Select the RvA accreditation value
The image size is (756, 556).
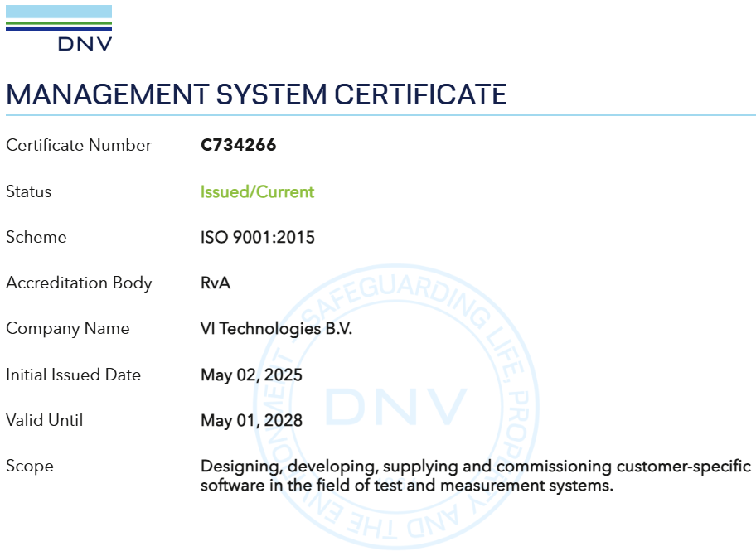tap(216, 283)
